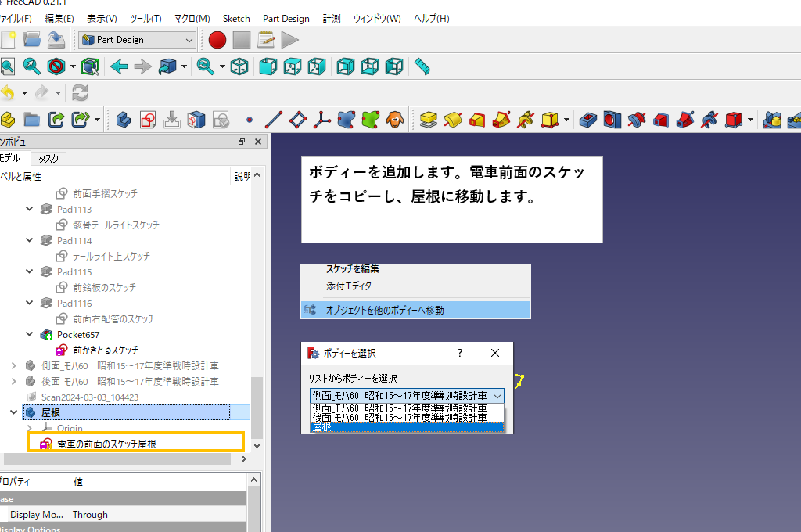The width and height of the screenshot is (801, 532).
Task: Click the create body icon
Action: coord(123,120)
